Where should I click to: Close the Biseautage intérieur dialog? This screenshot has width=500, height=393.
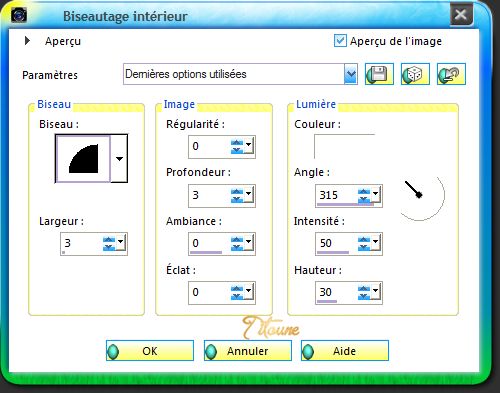click(x=461, y=14)
